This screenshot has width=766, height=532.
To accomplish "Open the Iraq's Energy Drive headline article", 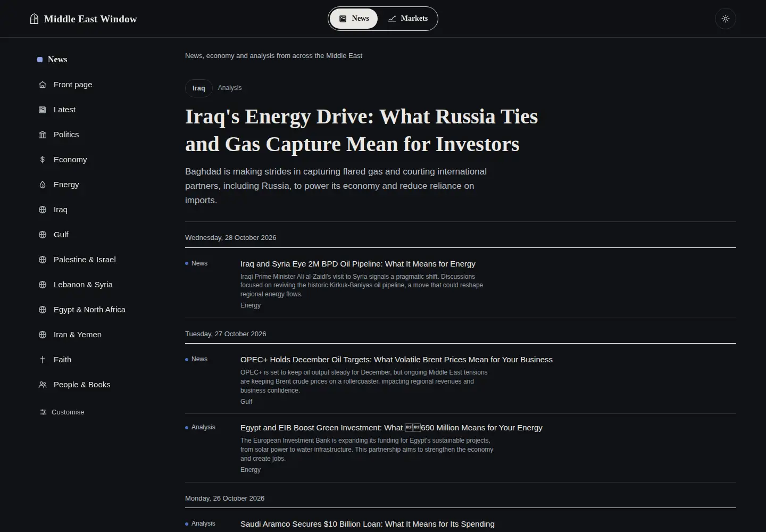I will [361, 130].
